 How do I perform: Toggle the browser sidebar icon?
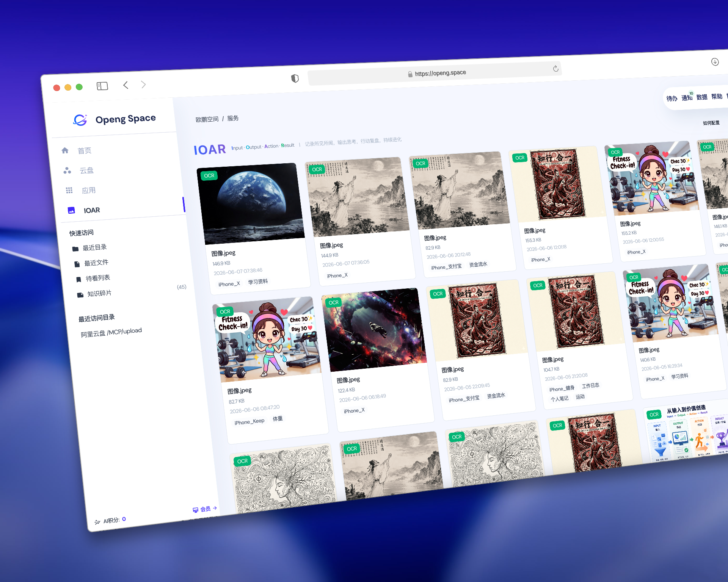(x=102, y=86)
